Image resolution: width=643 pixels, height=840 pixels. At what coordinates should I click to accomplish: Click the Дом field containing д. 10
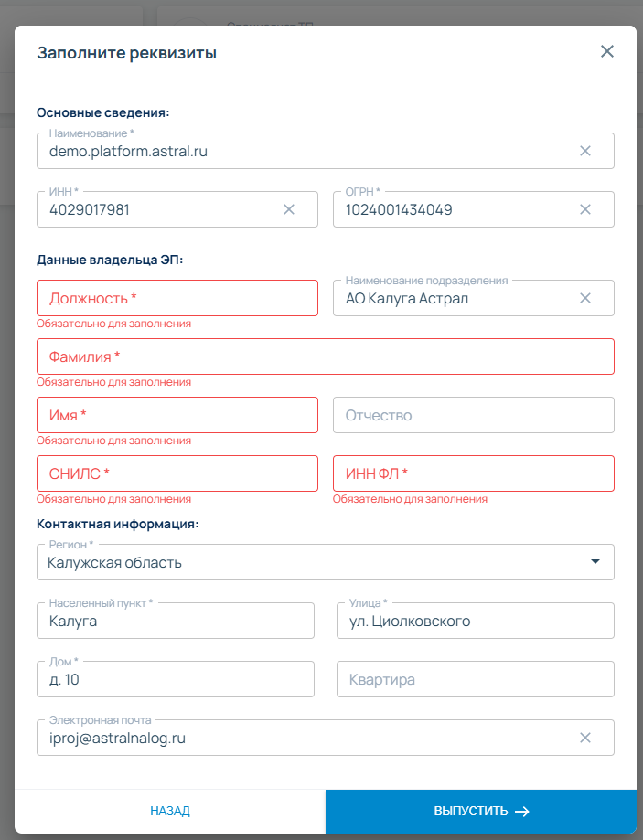(x=176, y=679)
